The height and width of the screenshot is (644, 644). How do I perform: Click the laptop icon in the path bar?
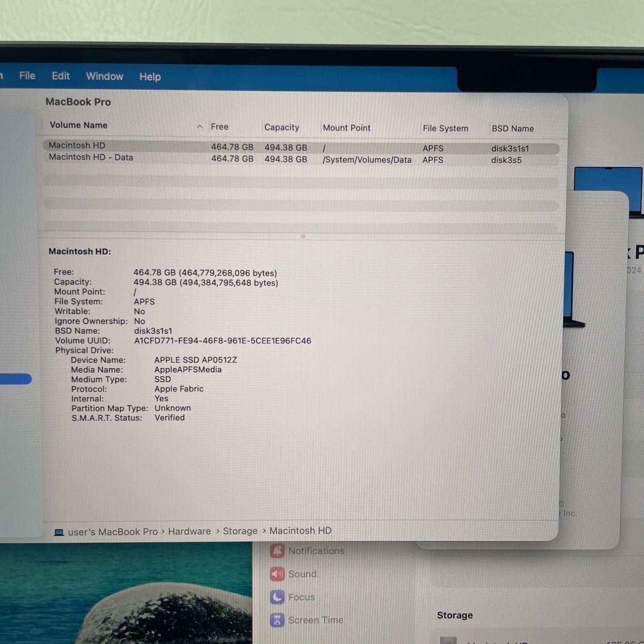point(59,532)
